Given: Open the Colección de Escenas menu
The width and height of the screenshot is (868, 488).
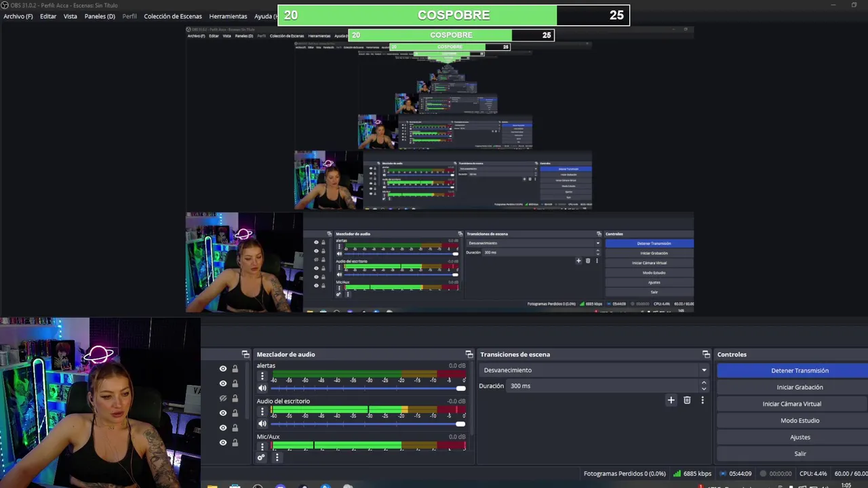Looking at the screenshot, I should click(173, 16).
